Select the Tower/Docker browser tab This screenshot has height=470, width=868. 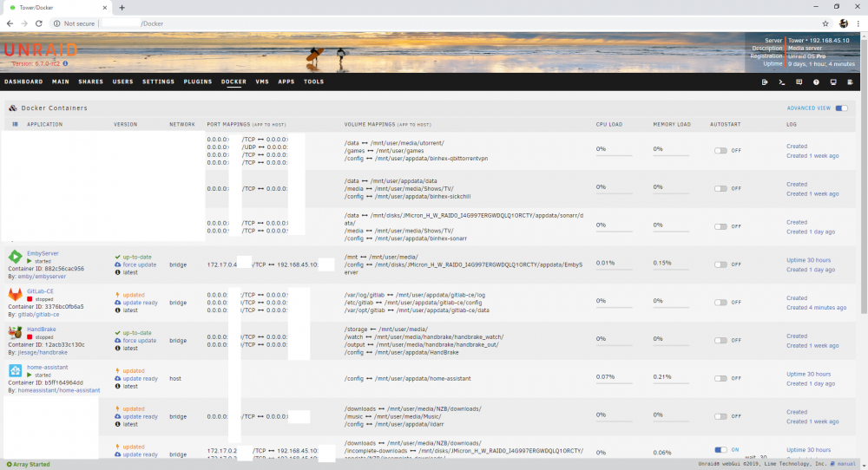click(x=56, y=8)
